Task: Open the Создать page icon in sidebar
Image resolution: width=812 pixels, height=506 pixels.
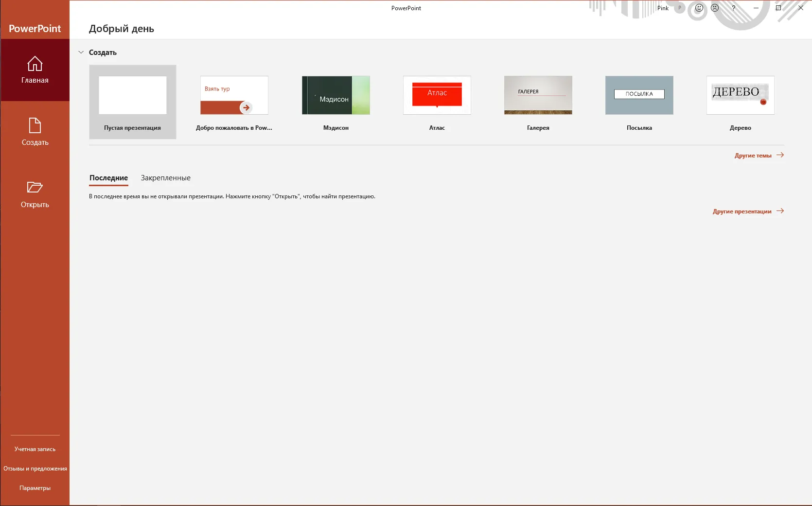Action: click(x=35, y=125)
